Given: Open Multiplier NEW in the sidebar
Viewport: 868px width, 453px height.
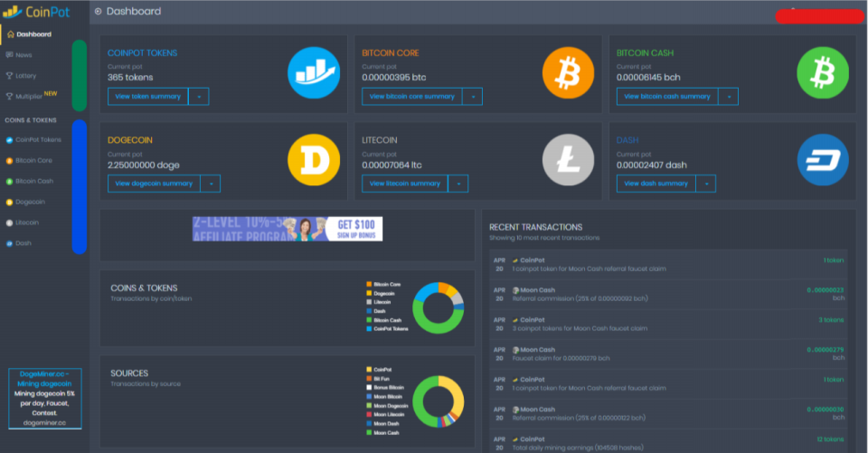Looking at the screenshot, I should coord(36,96).
